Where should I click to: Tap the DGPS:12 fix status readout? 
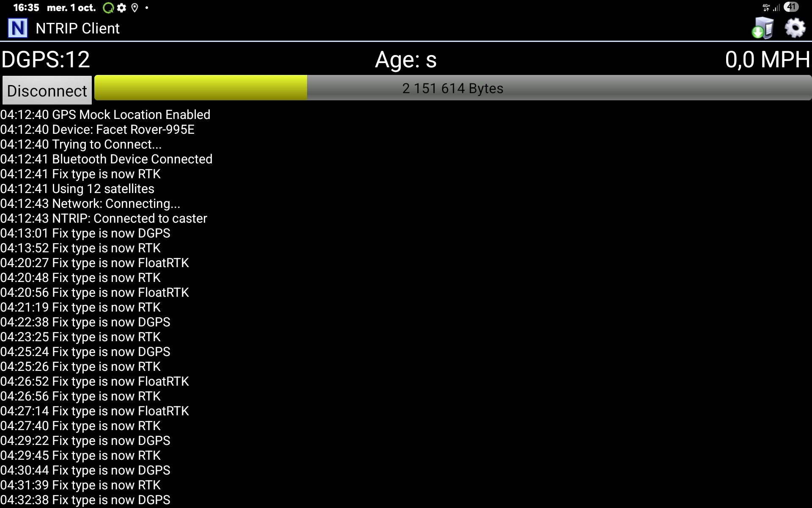pos(46,59)
